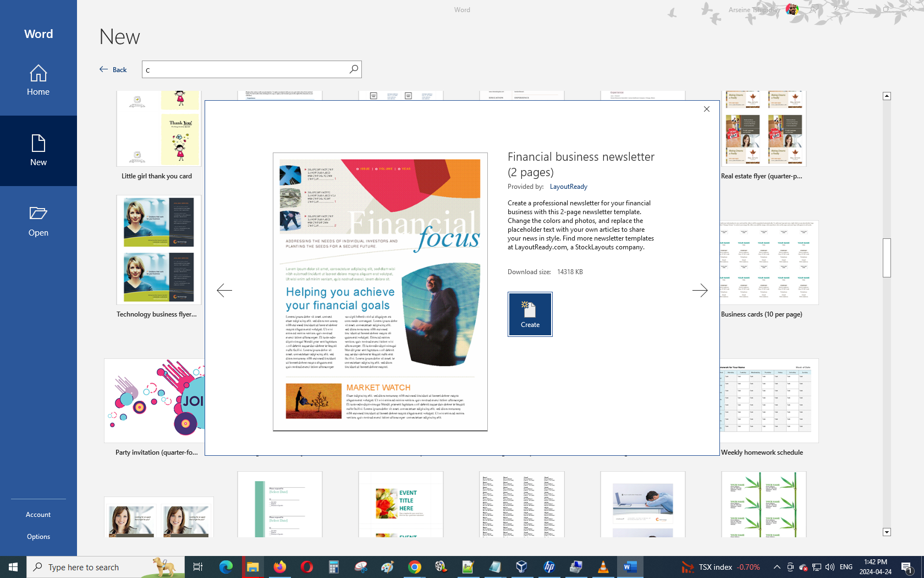Open Word Options
This screenshot has height=578, width=924.
(x=38, y=537)
